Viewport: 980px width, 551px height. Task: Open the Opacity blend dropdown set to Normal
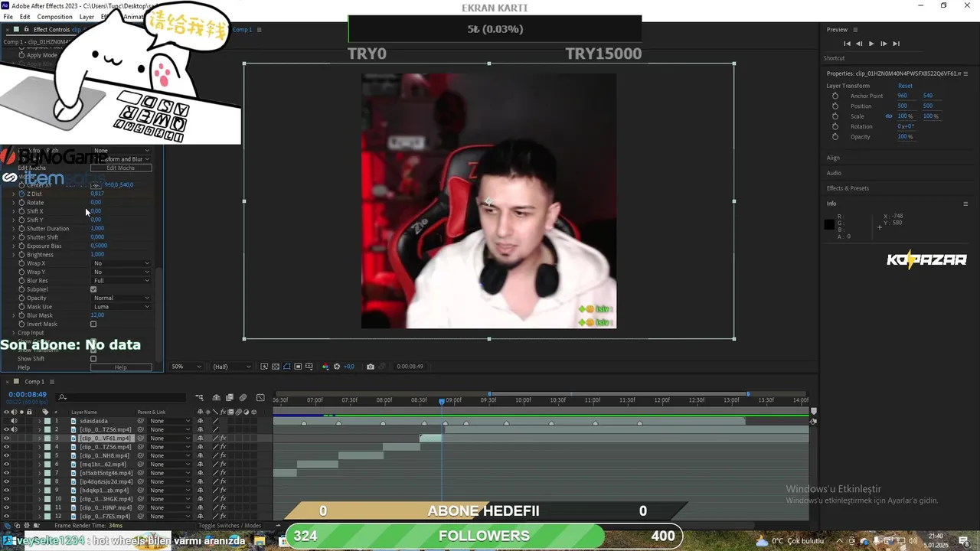pyautogui.click(x=121, y=298)
